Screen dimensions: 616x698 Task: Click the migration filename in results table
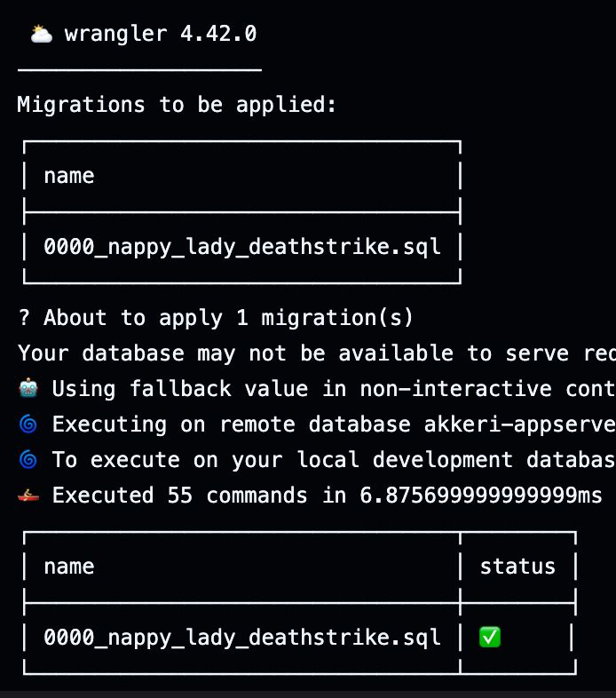[x=242, y=638]
